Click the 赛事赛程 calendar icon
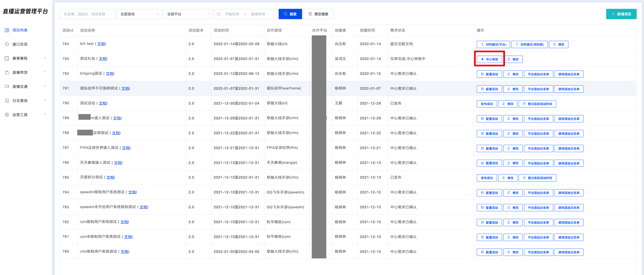 coord(7,58)
